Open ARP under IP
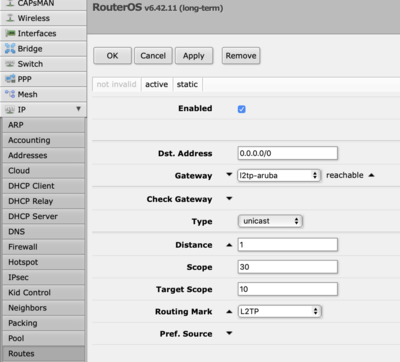Viewport: 400px width, 362px height. tap(43, 125)
